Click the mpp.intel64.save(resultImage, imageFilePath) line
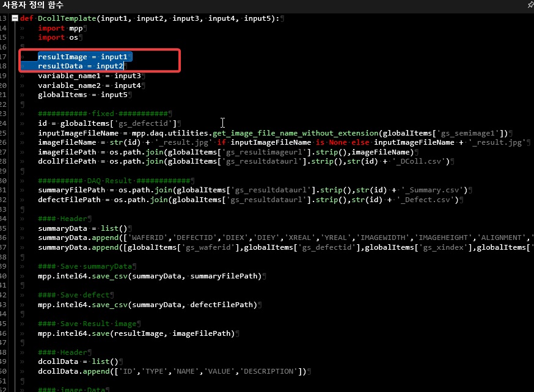 [136, 333]
